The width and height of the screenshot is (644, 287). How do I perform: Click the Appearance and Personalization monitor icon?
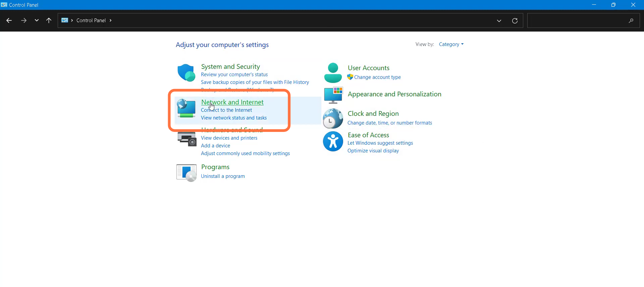(x=333, y=95)
